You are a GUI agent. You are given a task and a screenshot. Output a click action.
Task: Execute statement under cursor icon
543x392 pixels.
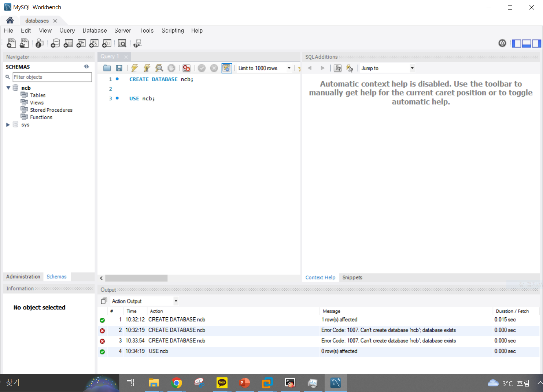147,68
